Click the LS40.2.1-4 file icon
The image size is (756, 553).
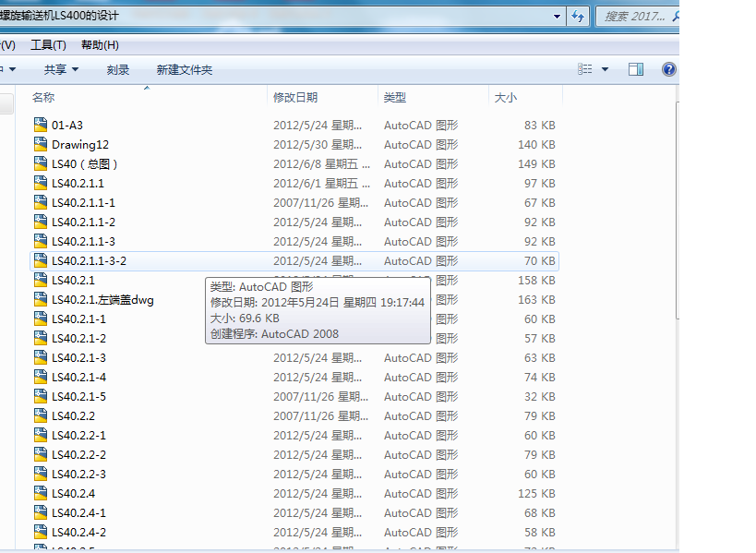click(41, 377)
